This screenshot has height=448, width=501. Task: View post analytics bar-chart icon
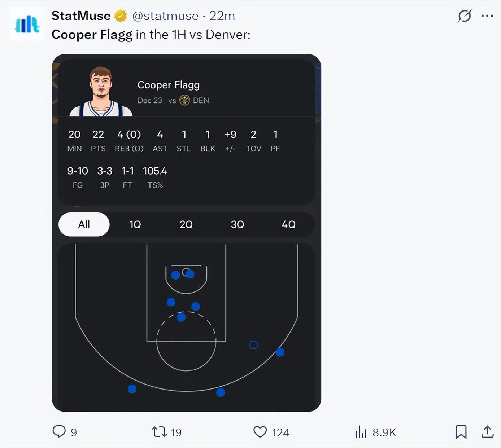pos(361,432)
